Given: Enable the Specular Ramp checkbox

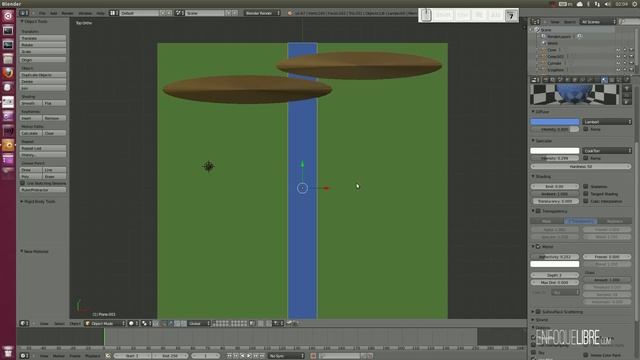Looking at the screenshot, I should point(586,158).
